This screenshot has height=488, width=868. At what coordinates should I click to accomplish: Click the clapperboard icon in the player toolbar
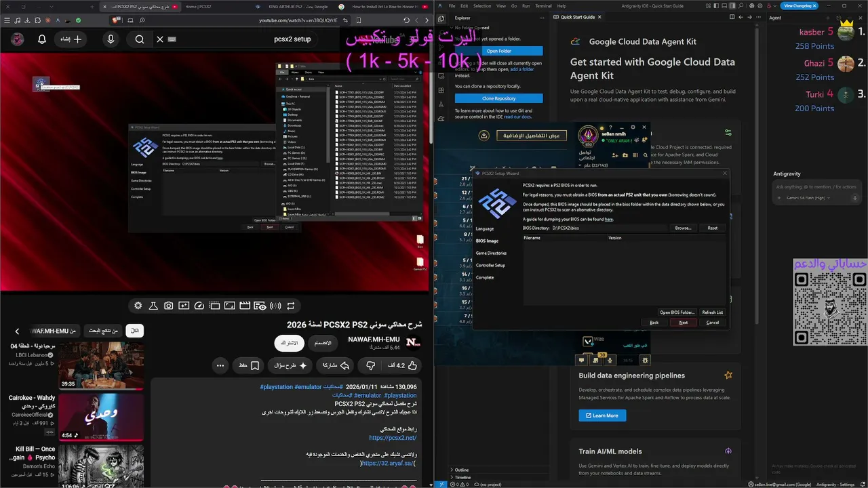[245, 306]
